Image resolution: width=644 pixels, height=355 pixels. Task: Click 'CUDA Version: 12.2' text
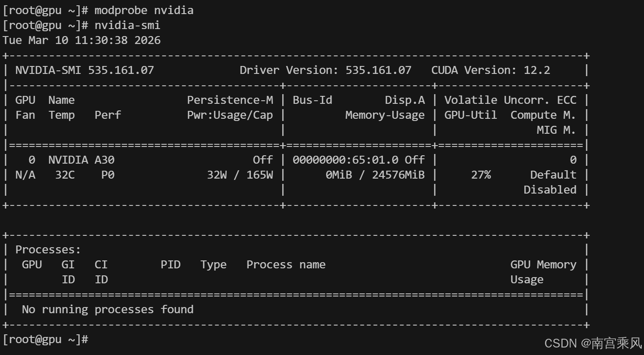[x=490, y=70]
